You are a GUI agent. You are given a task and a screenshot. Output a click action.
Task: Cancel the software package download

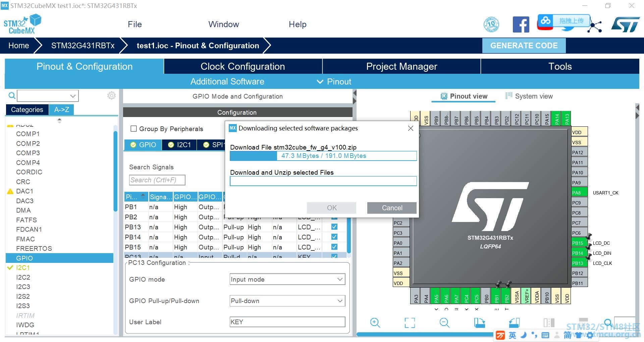(392, 208)
